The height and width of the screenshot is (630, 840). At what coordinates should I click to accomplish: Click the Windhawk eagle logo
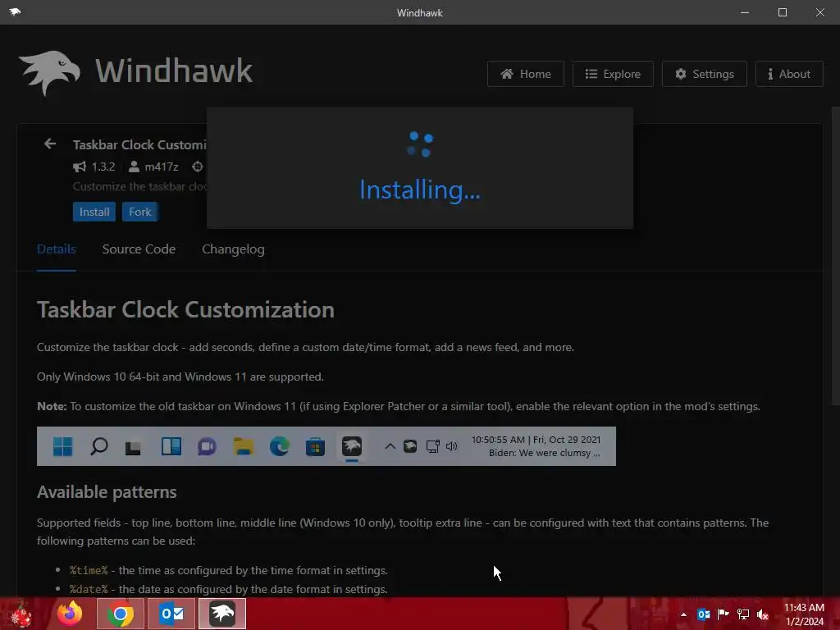[x=49, y=72]
